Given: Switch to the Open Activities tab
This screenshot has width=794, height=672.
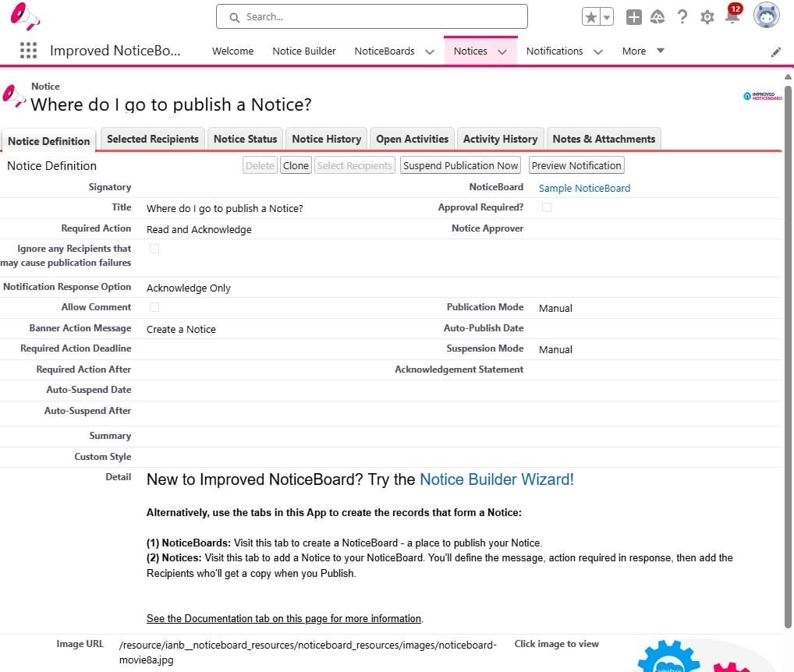Looking at the screenshot, I should 412,140.
